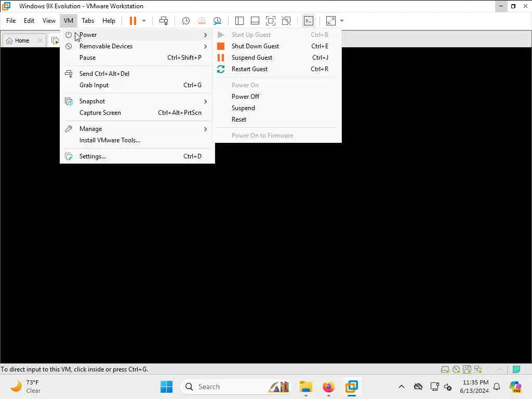
Task: Click the Revert to snapshot toolbar icon
Action: click(202, 21)
